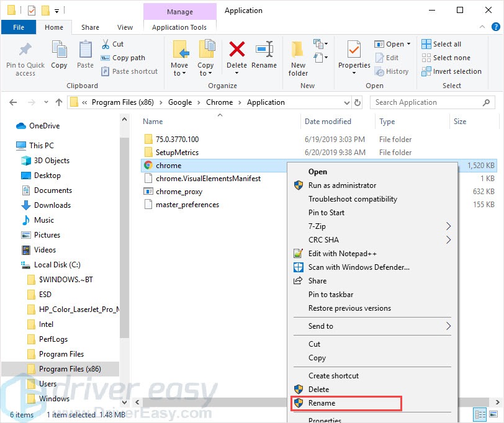Select Run as administrator in context menu
The width and height of the screenshot is (504, 423).
point(372,185)
